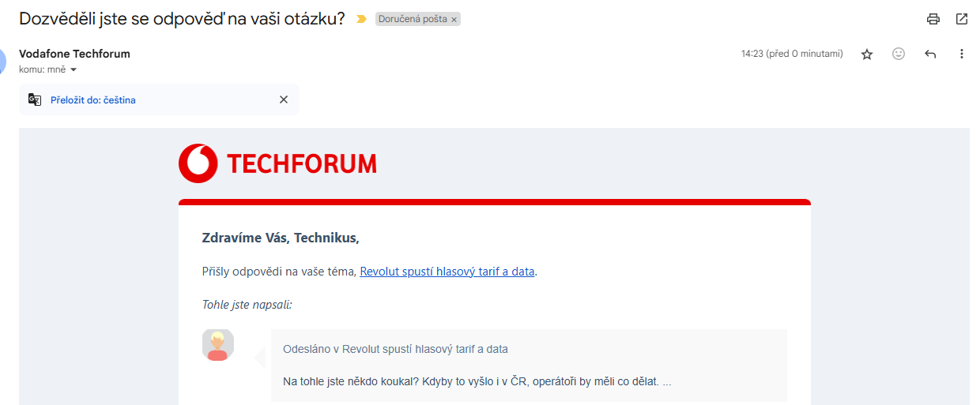Add an emoji reaction to the email
This screenshot has width=980, height=405.
(899, 54)
